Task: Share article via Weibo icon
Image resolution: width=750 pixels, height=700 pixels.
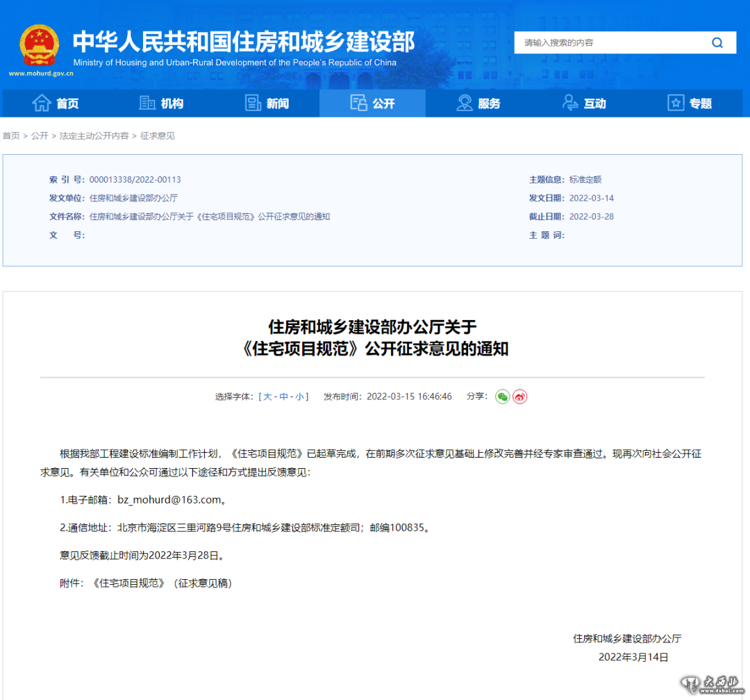Action: pos(520,397)
